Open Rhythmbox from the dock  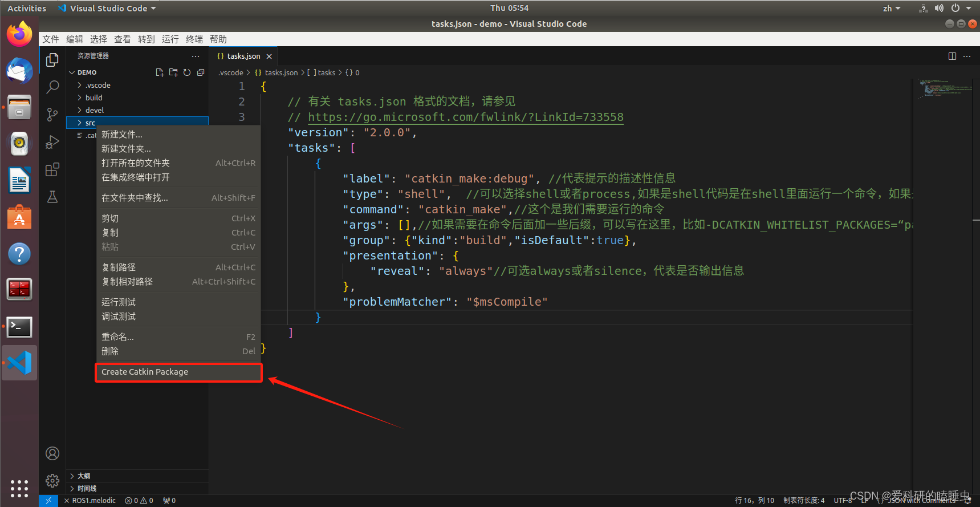pyautogui.click(x=19, y=144)
